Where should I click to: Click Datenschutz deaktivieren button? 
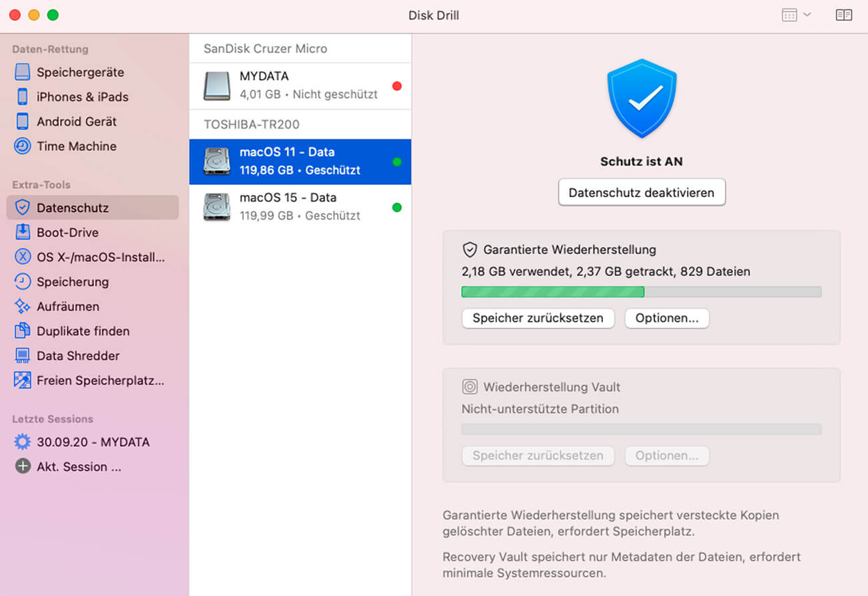click(642, 192)
